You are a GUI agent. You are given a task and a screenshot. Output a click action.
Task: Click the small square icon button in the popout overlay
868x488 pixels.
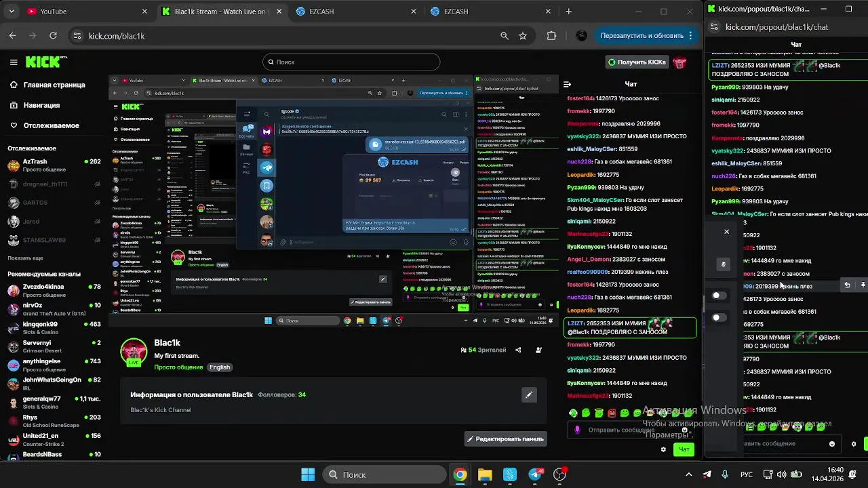coord(723,264)
